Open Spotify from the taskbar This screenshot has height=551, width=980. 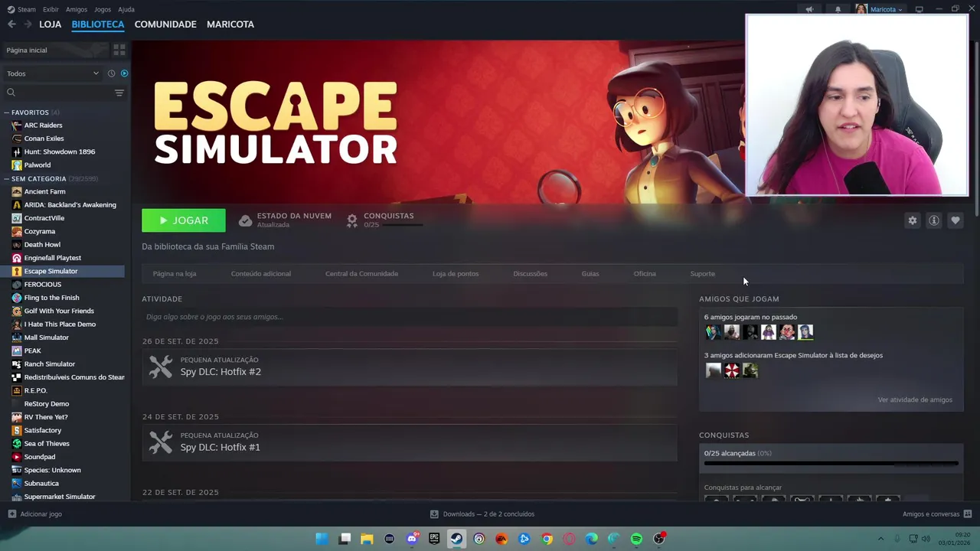pos(636,539)
